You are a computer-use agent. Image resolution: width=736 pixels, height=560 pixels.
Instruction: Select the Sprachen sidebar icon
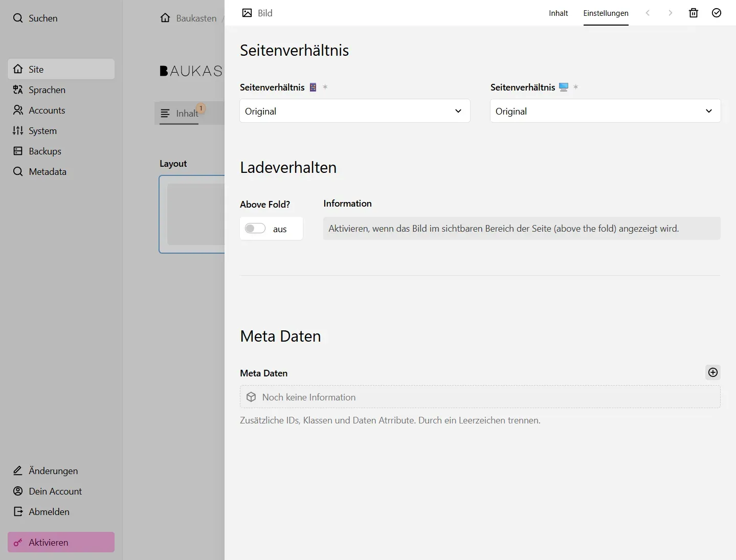pyautogui.click(x=17, y=89)
